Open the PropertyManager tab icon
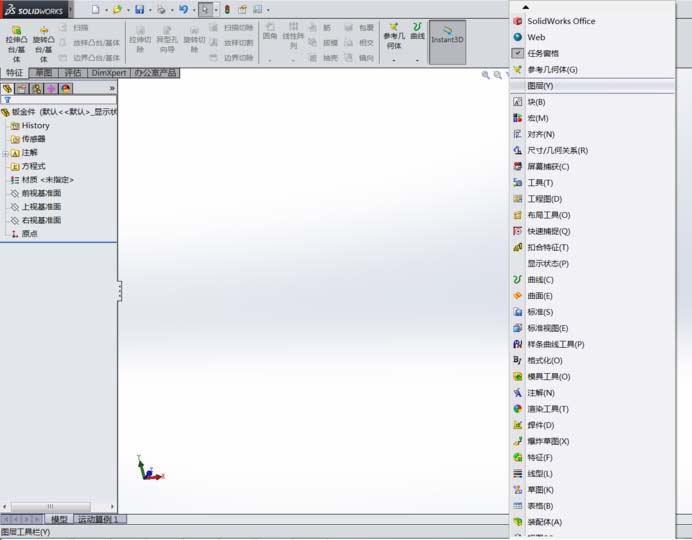692x540 pixels. tap(22, 89)
